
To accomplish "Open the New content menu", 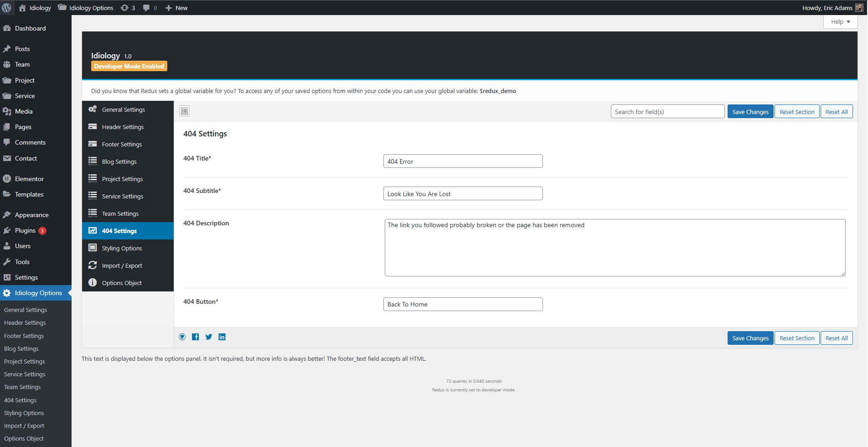I will tap(176, 8).
